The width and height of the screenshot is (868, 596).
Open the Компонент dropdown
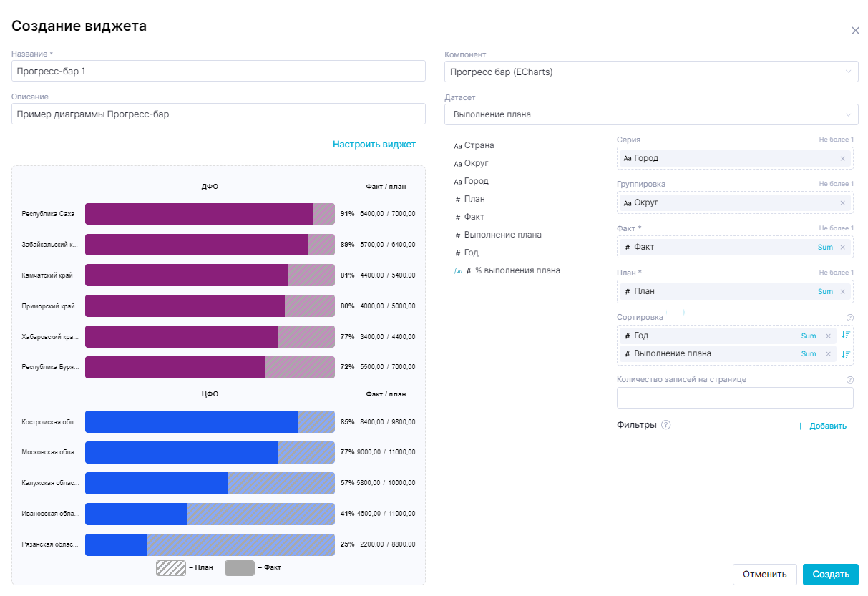click(650, 72)
